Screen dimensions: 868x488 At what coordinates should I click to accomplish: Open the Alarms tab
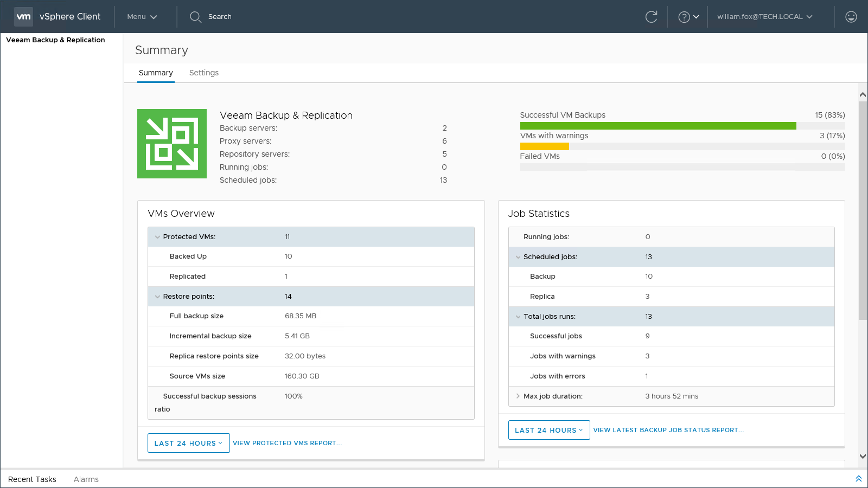click(86, 479)
